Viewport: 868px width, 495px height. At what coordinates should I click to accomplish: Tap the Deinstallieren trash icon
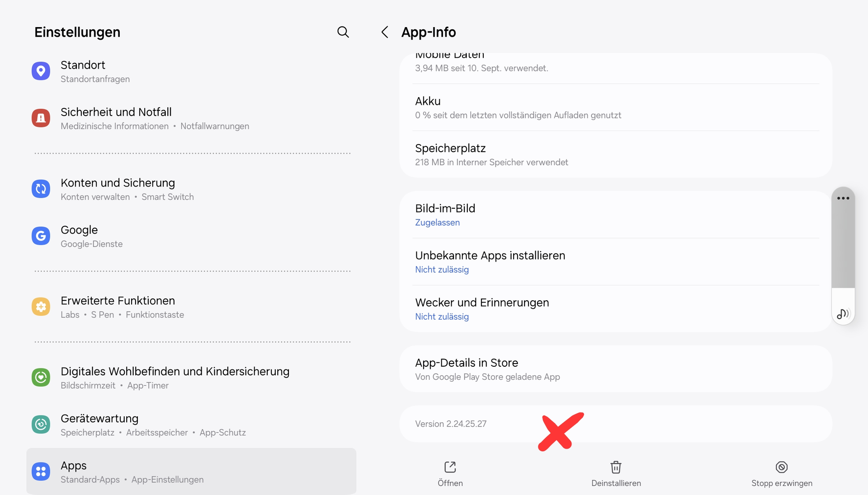(616, 467)
